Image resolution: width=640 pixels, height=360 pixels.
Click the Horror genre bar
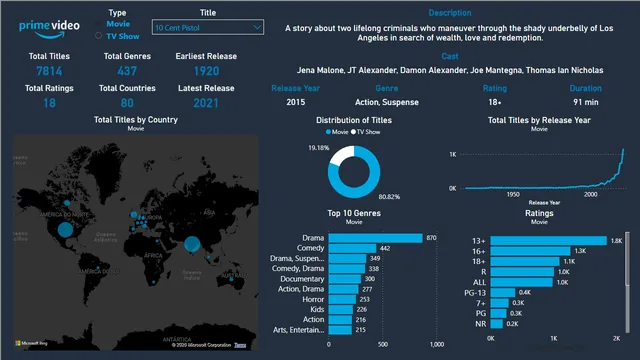click(342, 299)
